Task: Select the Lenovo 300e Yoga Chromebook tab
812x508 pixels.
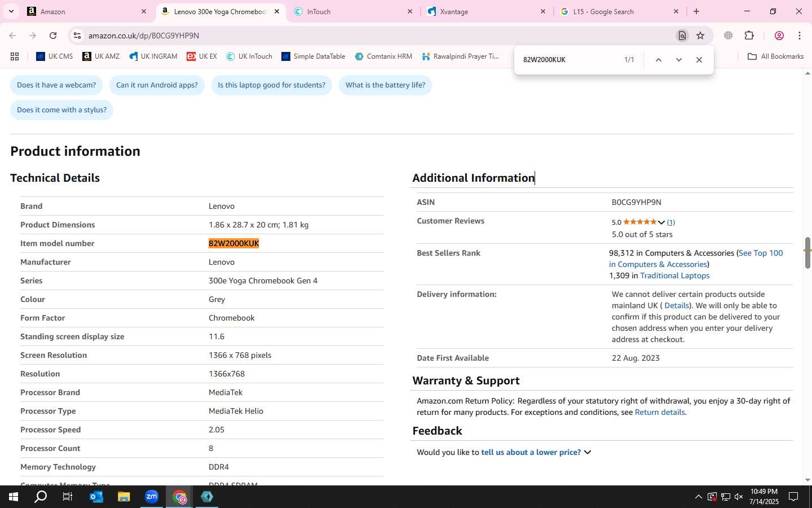Action: [x=219, y=11]
